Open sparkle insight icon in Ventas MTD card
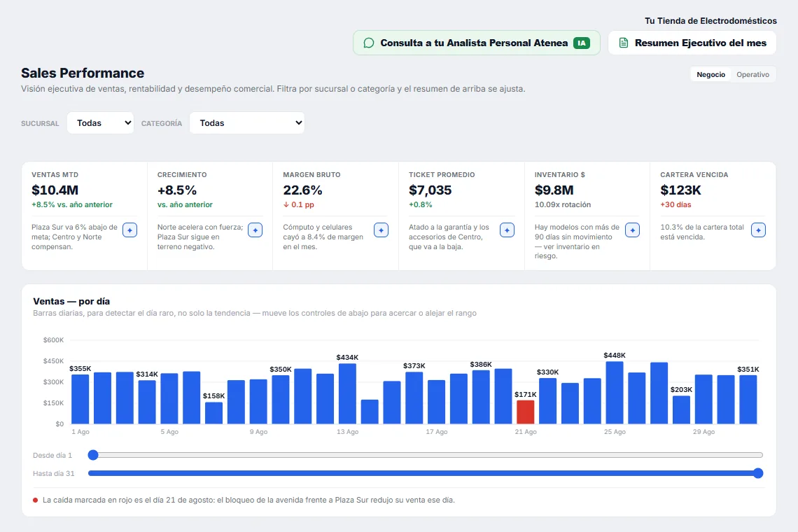 129,230
